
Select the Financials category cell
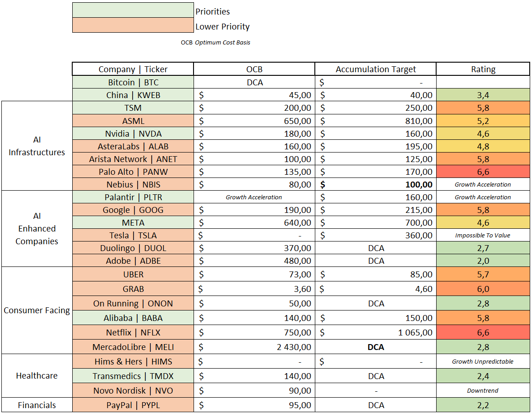[x=37, y=405]
